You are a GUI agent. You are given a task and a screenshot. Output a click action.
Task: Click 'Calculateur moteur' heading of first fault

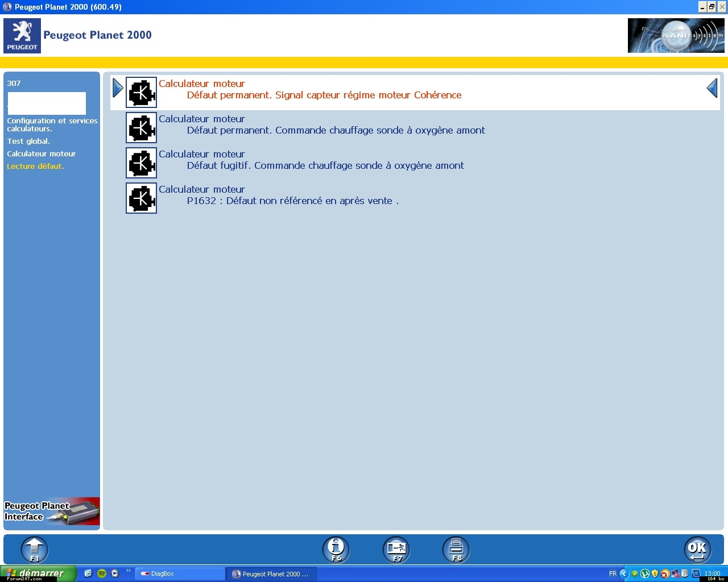coord(202,84)
